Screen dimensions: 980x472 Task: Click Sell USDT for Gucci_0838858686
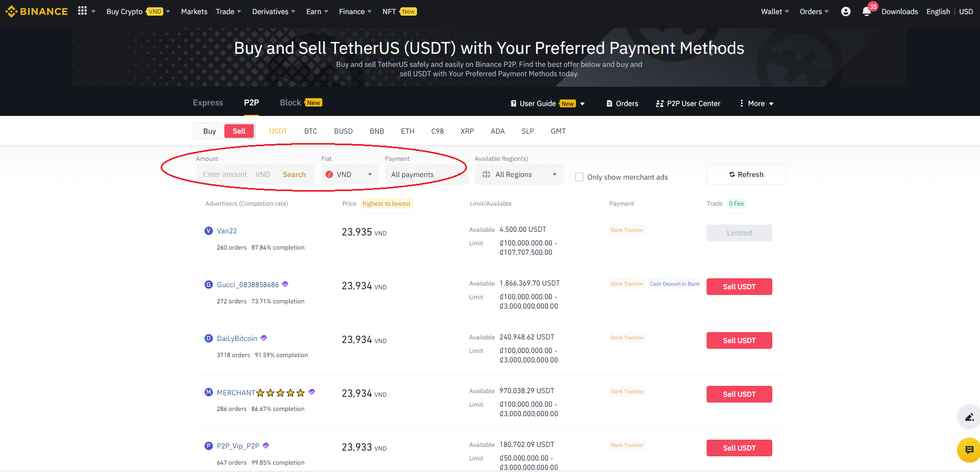pyautogui.click(x=739, y=287)
